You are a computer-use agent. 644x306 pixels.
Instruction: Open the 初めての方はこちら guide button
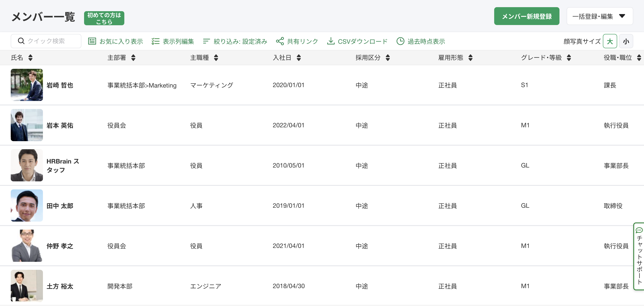pos(104,18)
